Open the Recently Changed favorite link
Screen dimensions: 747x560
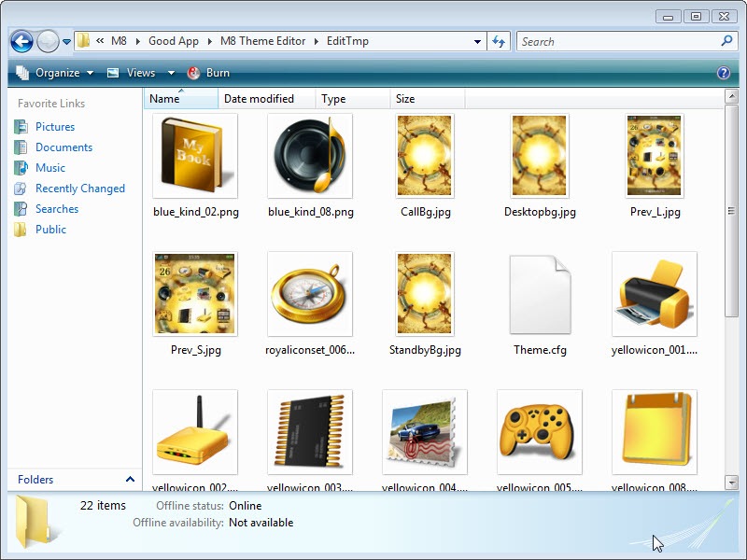pyautogui.click(x=80, y=189)
